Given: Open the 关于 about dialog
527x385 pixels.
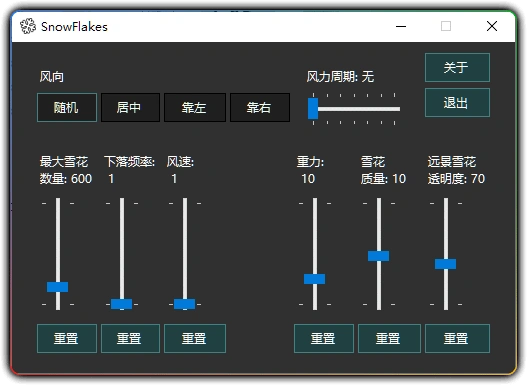Looking at the screenshot, I should pyautogui.click(x=457, y=68).
